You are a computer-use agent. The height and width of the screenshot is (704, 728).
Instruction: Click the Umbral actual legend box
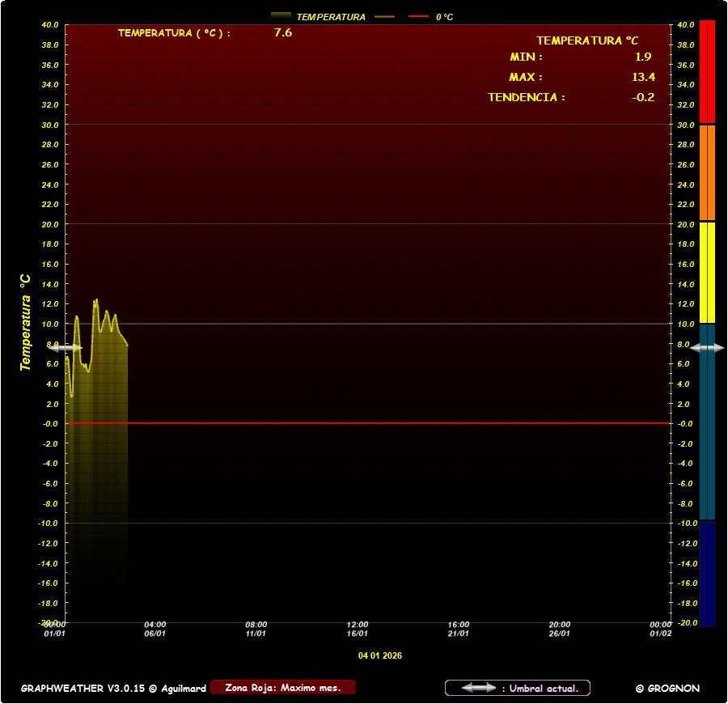click(518, 688)
